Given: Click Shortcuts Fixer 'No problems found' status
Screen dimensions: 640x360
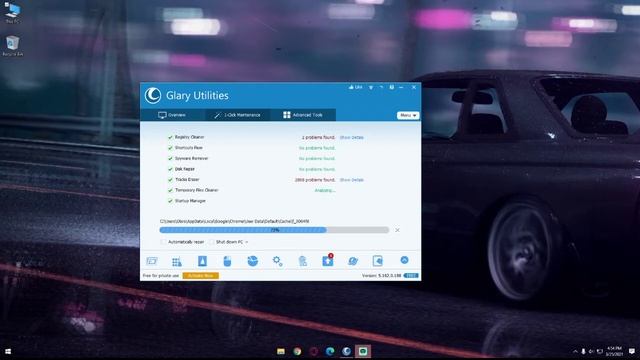Looking at the screenshot, I should (x=317, y=148).
